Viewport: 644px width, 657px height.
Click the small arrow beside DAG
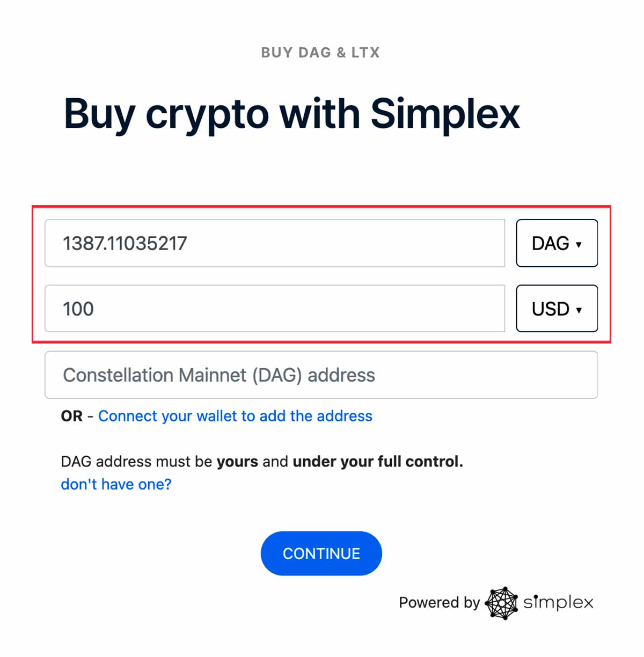click(x=579, y=244)
